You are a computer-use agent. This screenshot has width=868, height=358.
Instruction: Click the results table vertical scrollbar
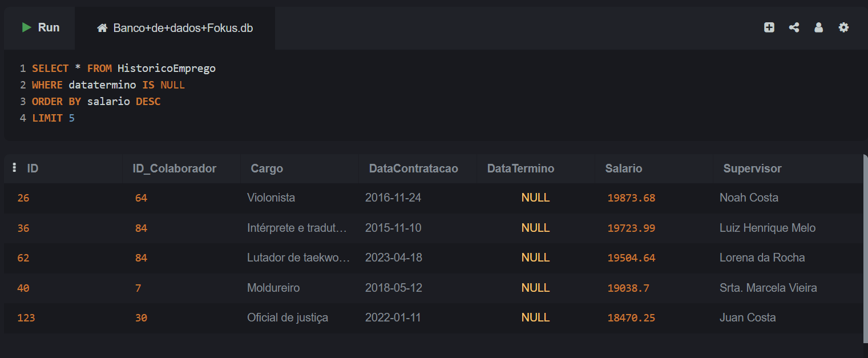865,246
